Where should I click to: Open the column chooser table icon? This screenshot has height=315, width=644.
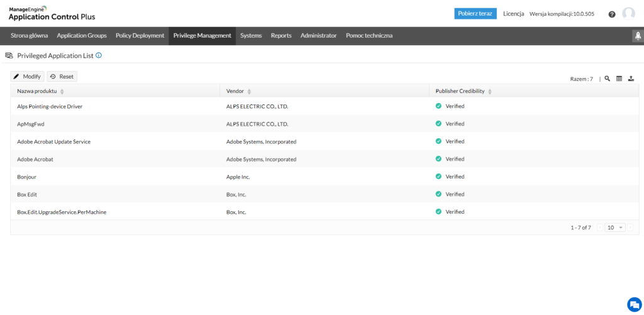click(x=619, y=79)
